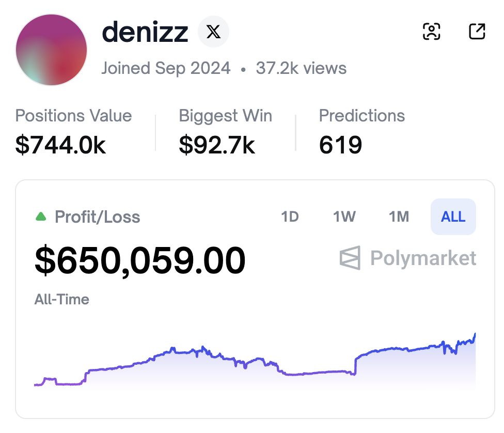
Task: Show the 1M profit chart
Action: coord(399,216)
